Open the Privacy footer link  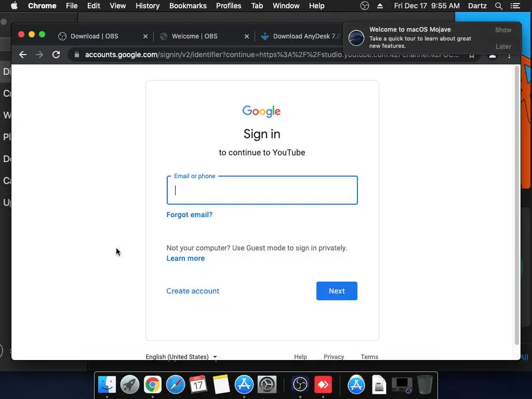pos(334,357)
